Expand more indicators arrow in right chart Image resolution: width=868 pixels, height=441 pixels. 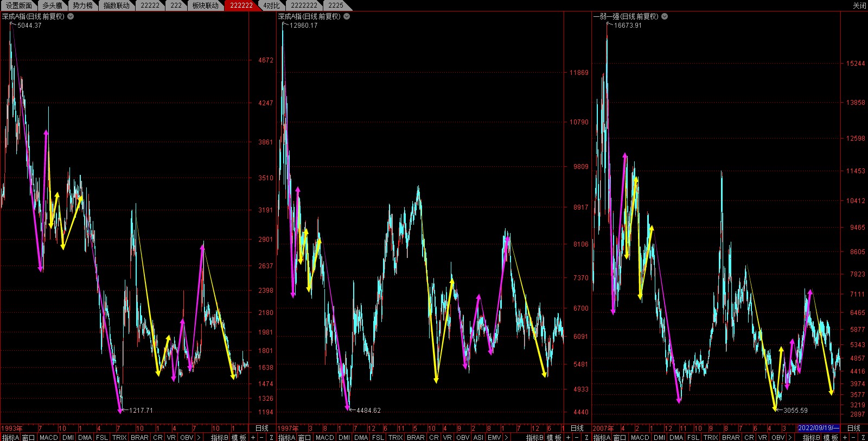click(790, 437)
